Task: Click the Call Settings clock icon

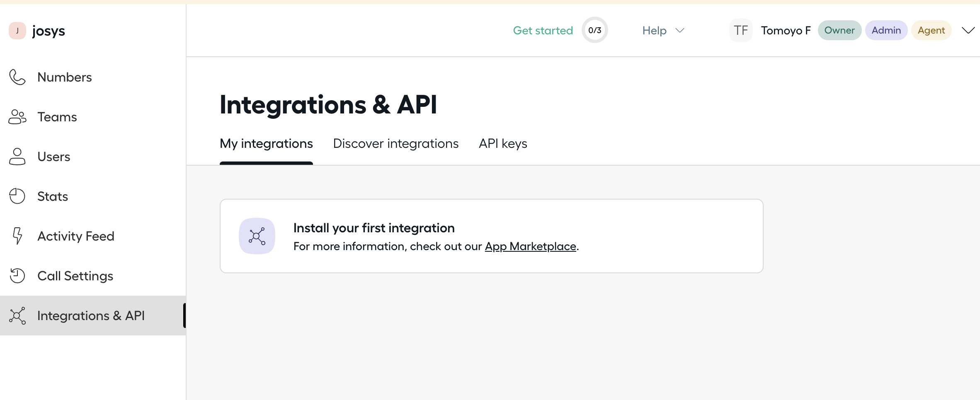Action: click(17, 276)
